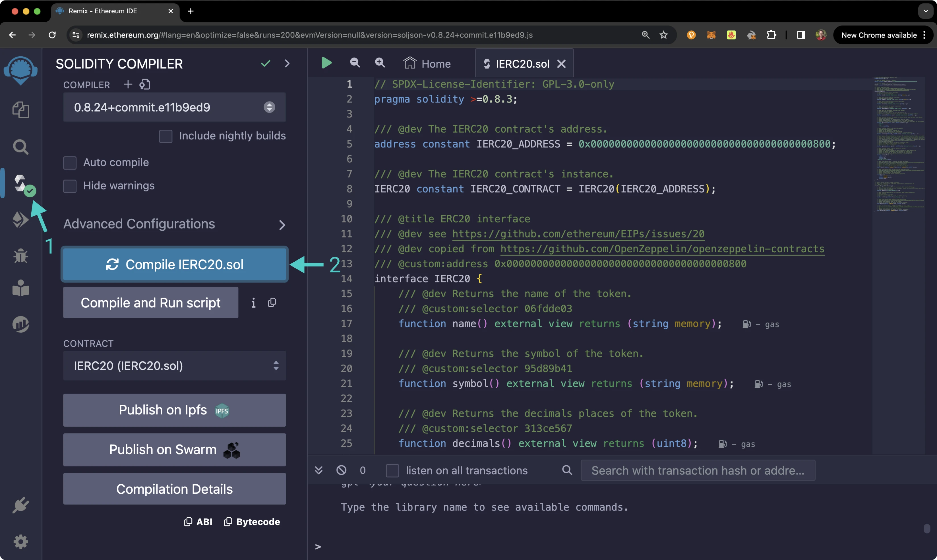Screen dimensions: 937x560
Task: Click the browser address bar URL
Action: [x=309, y=35]
